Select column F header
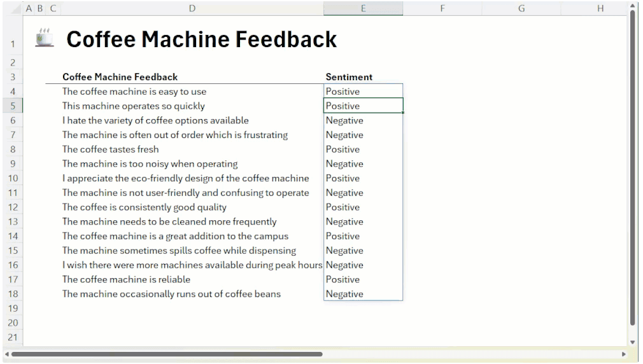Image resolution: width=643 pixels, height=364 pixels. (x=442, y=8)
